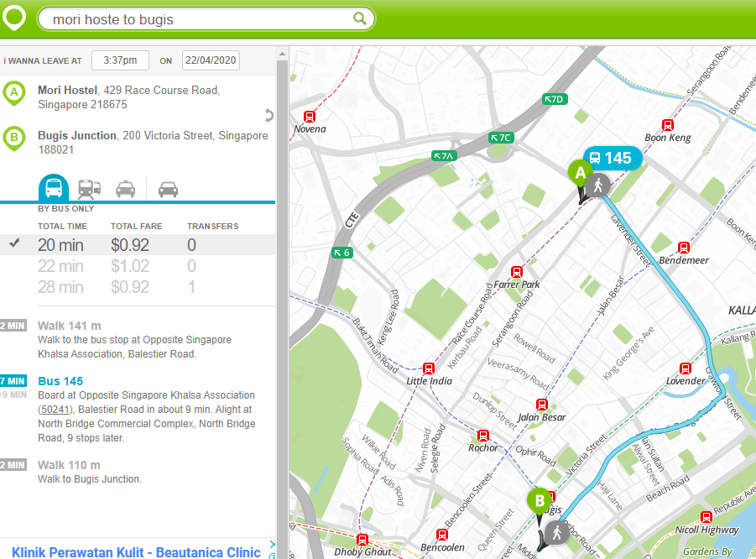
Task: Select the car driving mode tab
Action: tap(169, 189)
